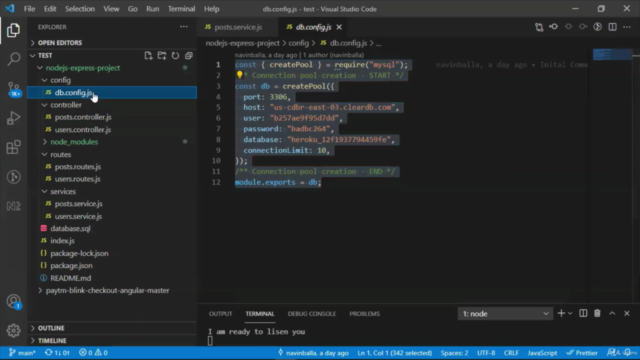Open the Edit menu
Screen dimensions: 640x360
coord(50,9)
